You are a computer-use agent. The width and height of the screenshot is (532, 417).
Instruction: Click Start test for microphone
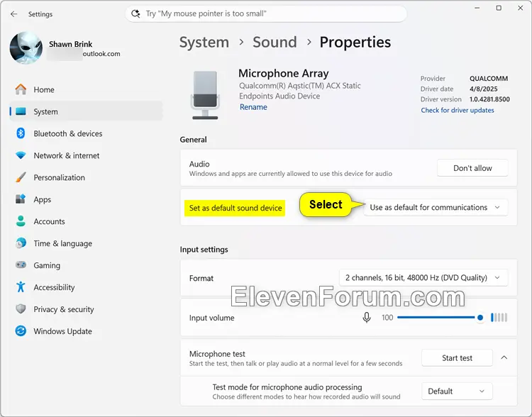(x=457, y=358)
